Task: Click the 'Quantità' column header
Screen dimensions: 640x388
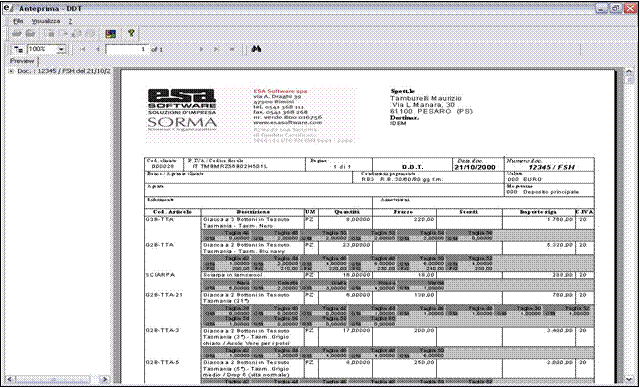Action: pos(347,212)
